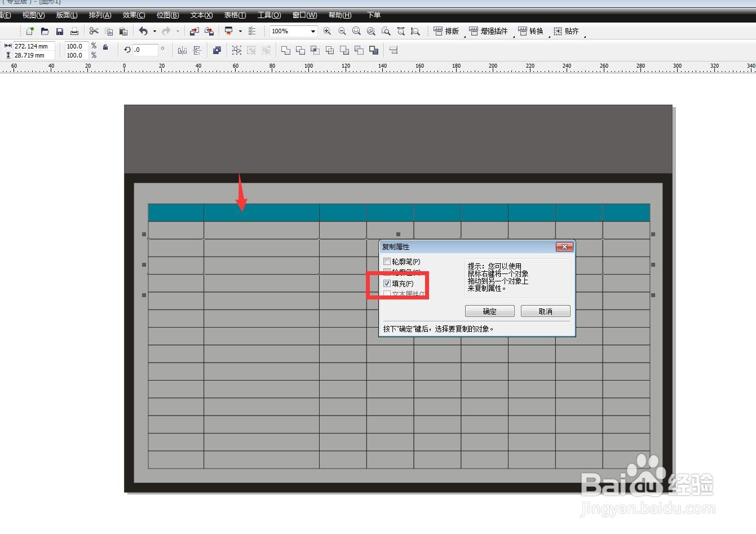
Task: Open the 窗口(W) menu
Action: pyautogui.click(x=304, y=15)
